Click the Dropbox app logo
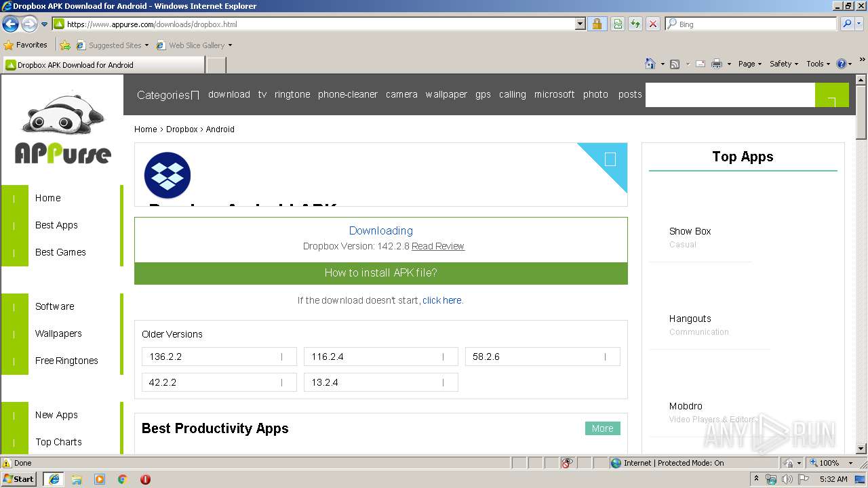The height and width of the screenshot is (488, 868). click(167, 176)
